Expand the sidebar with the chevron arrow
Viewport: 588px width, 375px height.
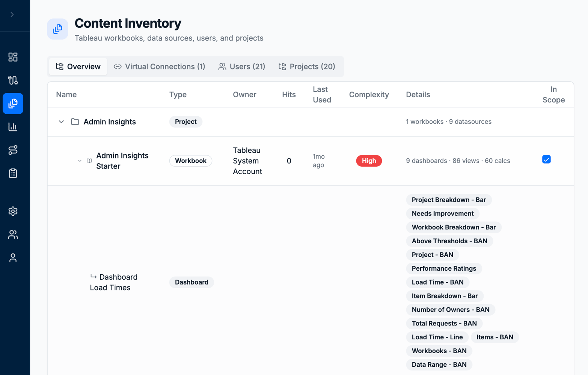pos(12,15)
